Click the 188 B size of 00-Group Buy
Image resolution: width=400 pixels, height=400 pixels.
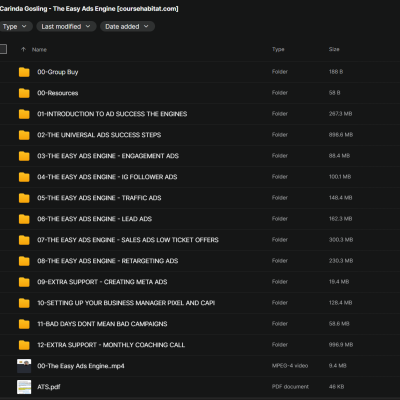click(336, 72)
